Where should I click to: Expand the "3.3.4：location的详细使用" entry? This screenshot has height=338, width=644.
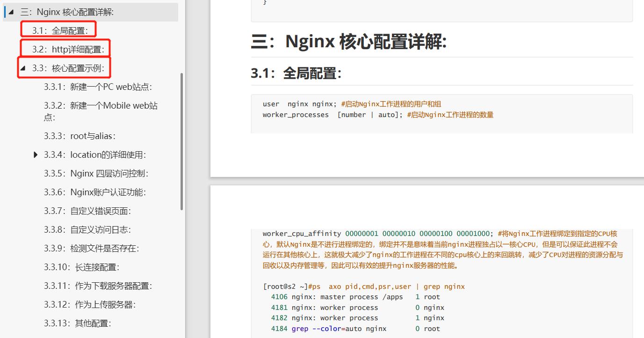[36, 154]
